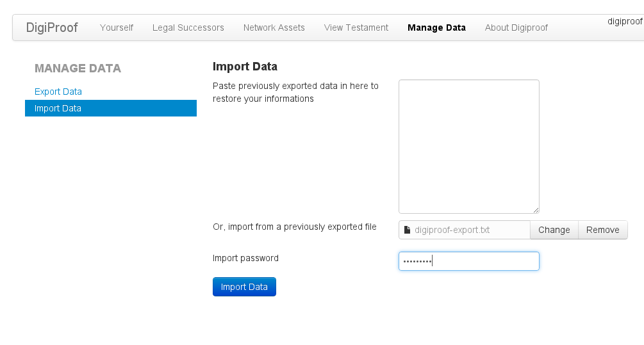Click Manage Data in top navigation

pyautogui.click(x=436, y=28)
